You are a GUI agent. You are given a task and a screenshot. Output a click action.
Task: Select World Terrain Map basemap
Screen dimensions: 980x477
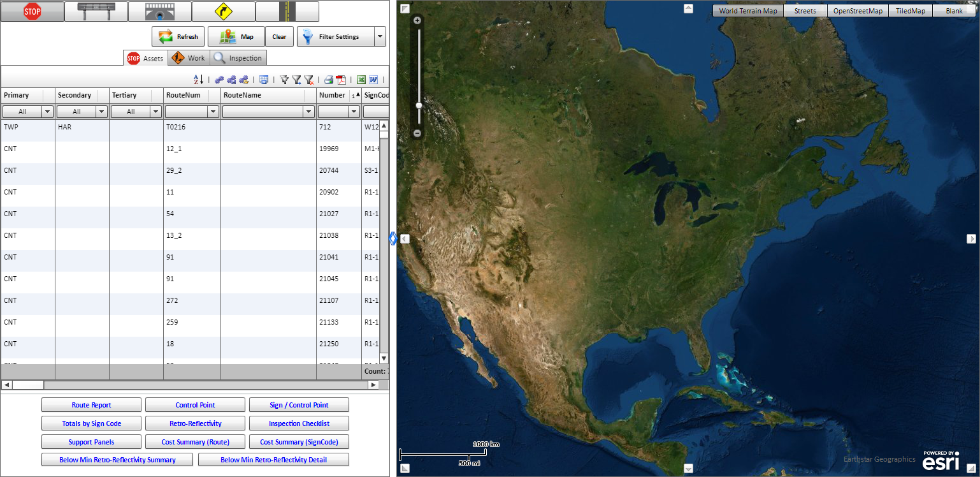pos(748,11)
